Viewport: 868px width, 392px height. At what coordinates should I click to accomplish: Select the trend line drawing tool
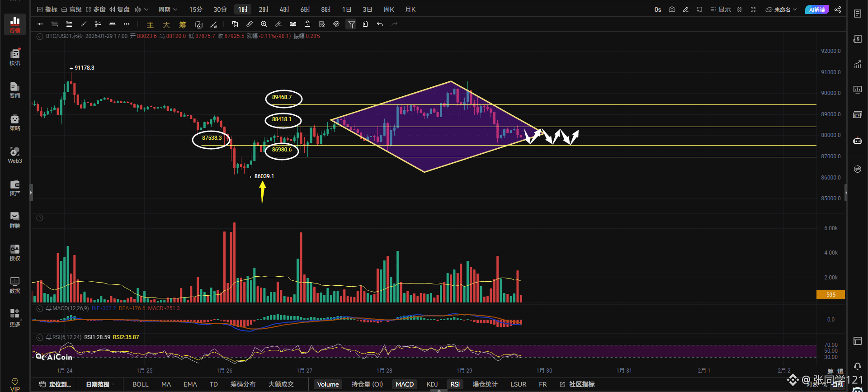(x=84, y=24)
